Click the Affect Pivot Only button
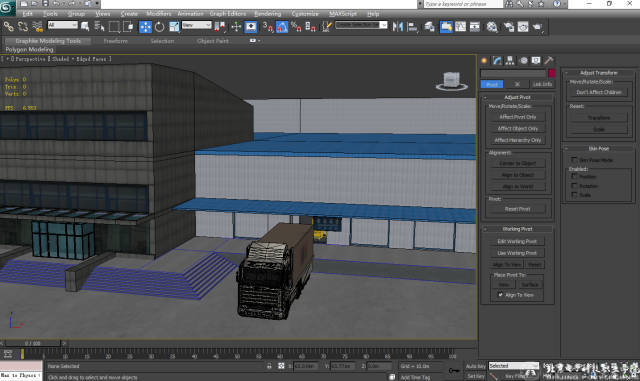The height and width of the screenshot is (381, 640). pos(518,117)
